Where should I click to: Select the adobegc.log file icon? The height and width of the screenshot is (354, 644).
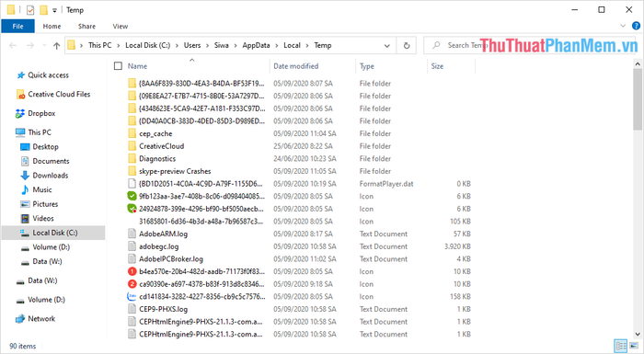tap(132, 246)
